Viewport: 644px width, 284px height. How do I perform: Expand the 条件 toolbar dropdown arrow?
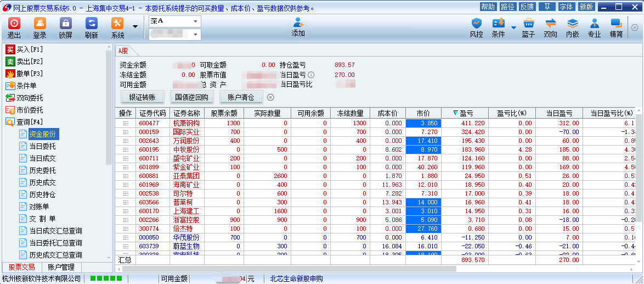[514, 27]
